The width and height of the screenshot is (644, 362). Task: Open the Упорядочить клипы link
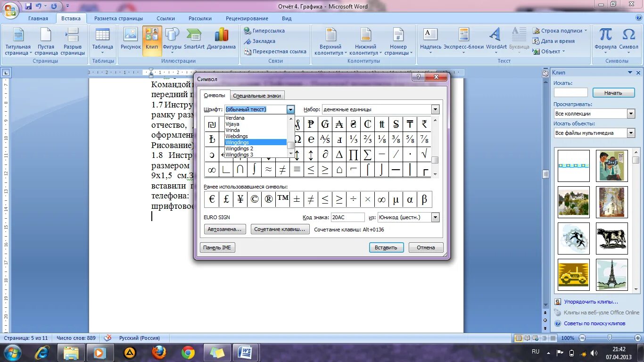pyautogui.click(x=591, y=302)
